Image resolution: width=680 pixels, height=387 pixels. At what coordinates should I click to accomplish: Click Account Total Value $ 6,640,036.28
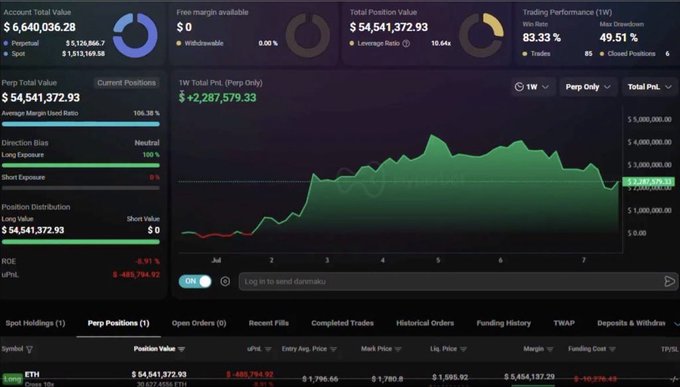pyautogui.click(x=39, y=27)
